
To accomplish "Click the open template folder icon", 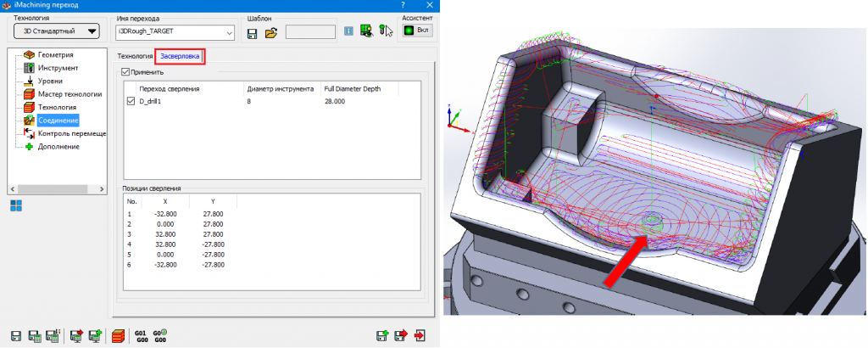I will tap(270, 33).
